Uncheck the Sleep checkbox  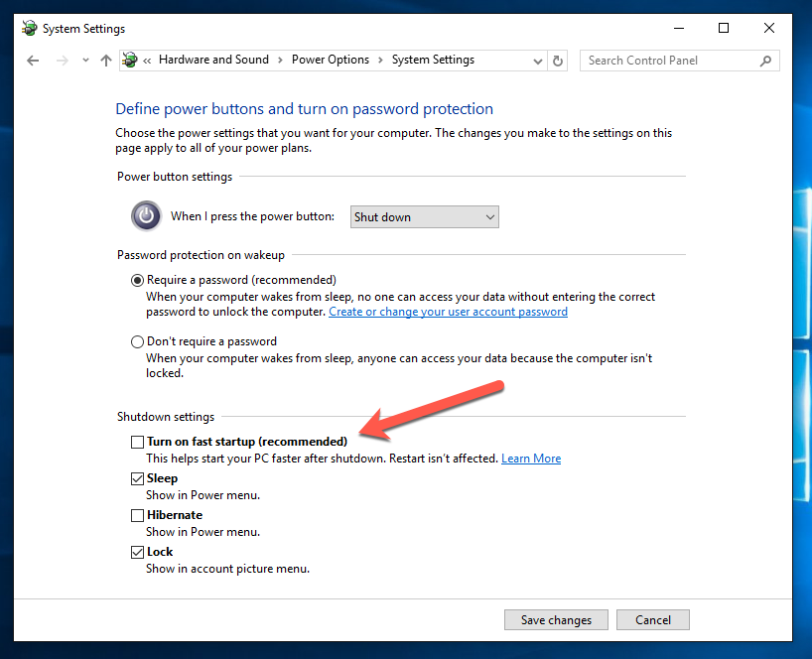pyautogui.click(x=138, y=478)
